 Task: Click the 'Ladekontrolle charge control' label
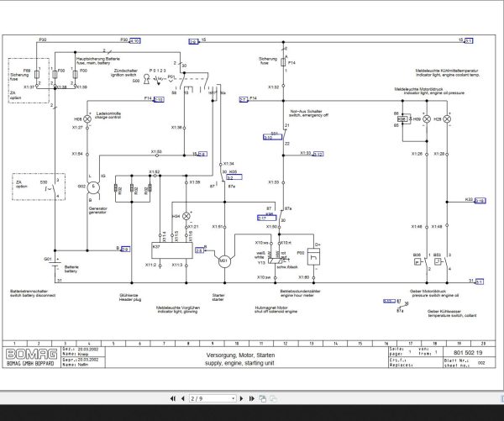108,115
